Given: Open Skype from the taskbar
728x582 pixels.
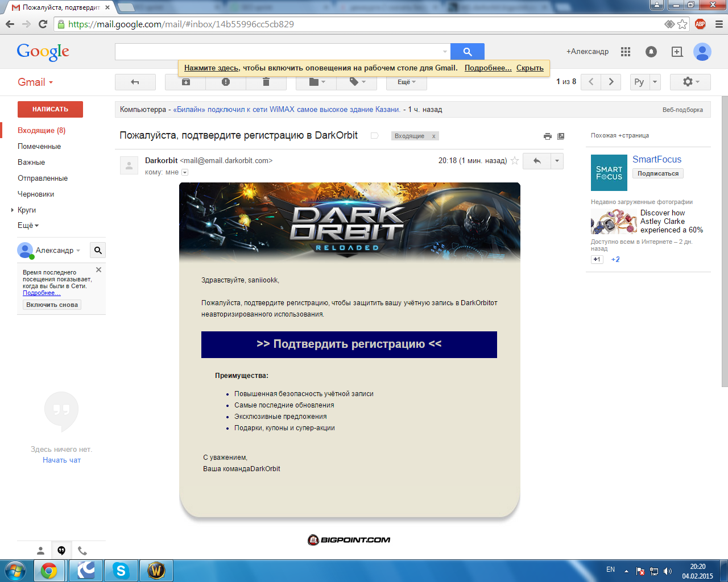Looking at the screenshot, I should 121,571.
